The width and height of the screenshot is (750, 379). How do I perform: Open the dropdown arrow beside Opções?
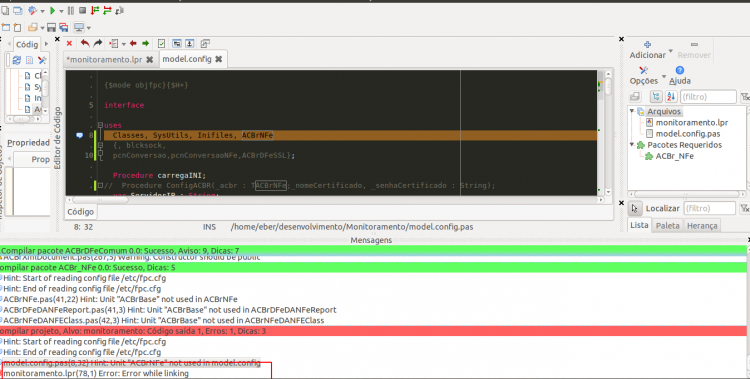click(x=663, y=77)
